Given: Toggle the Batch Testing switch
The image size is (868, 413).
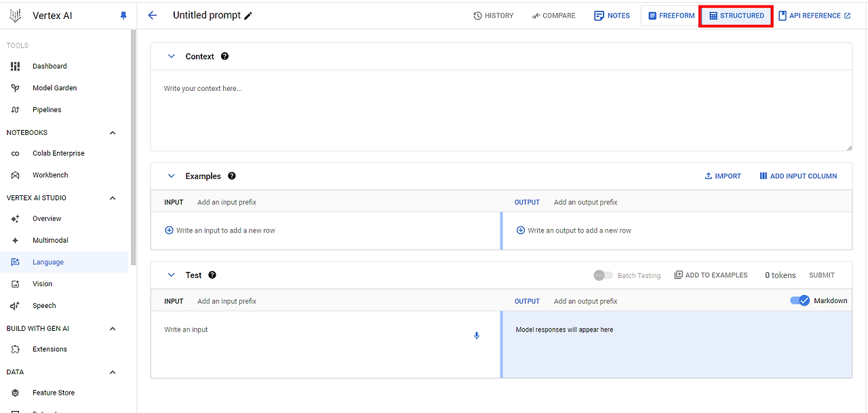Looking at the screenshot, I should pyautogui.click(x=603, y=275).
